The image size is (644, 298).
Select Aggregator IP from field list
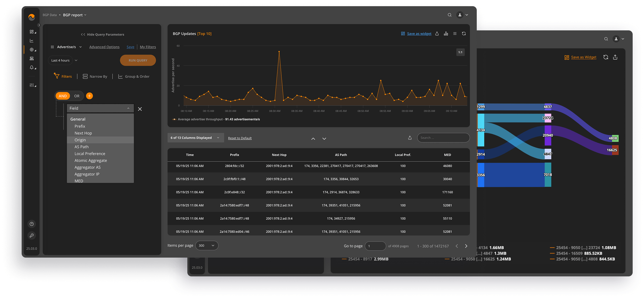101,174
